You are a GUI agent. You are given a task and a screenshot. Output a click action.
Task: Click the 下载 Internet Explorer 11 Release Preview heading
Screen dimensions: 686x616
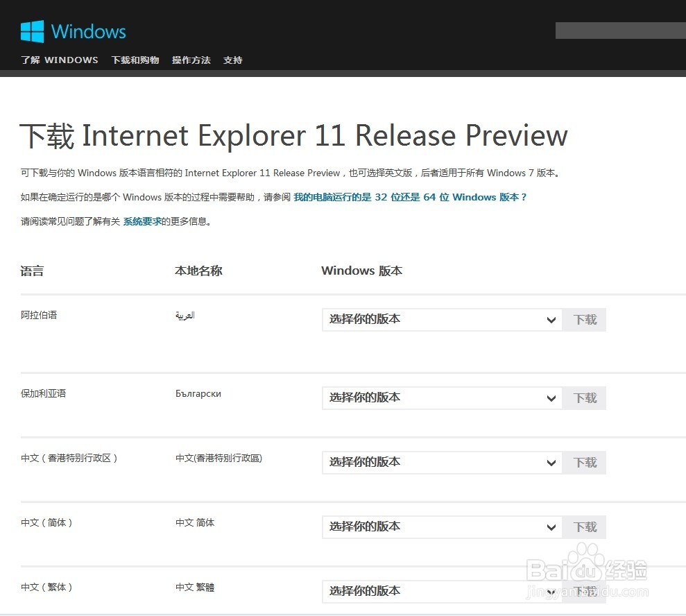pyautogui.click(x=293, y=135)
